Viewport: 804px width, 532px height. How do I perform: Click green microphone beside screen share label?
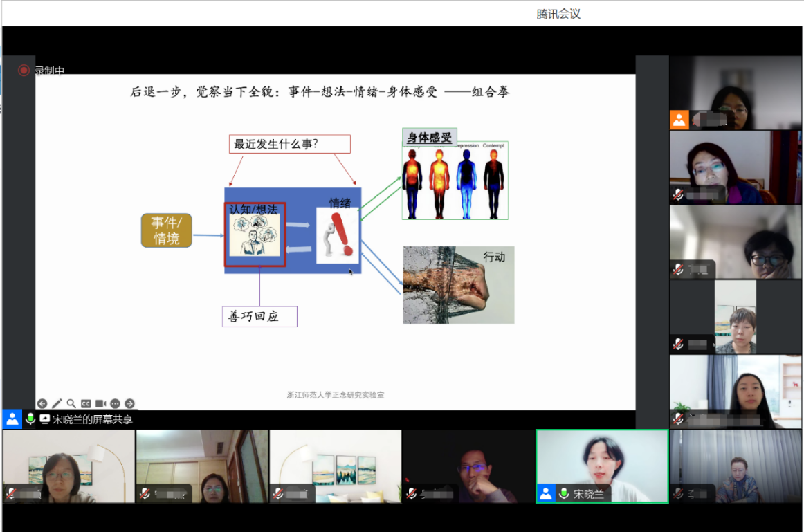[30, 419]
